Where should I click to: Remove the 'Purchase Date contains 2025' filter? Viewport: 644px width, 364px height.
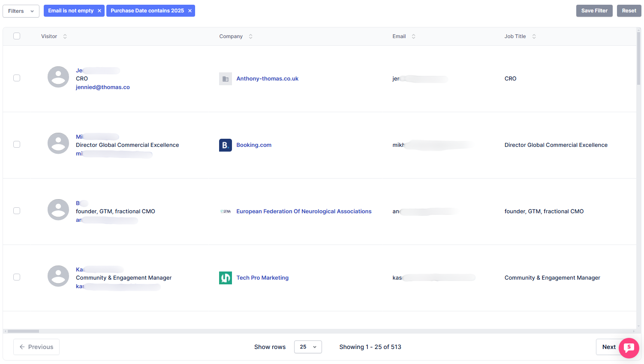(x=190, y=11)
